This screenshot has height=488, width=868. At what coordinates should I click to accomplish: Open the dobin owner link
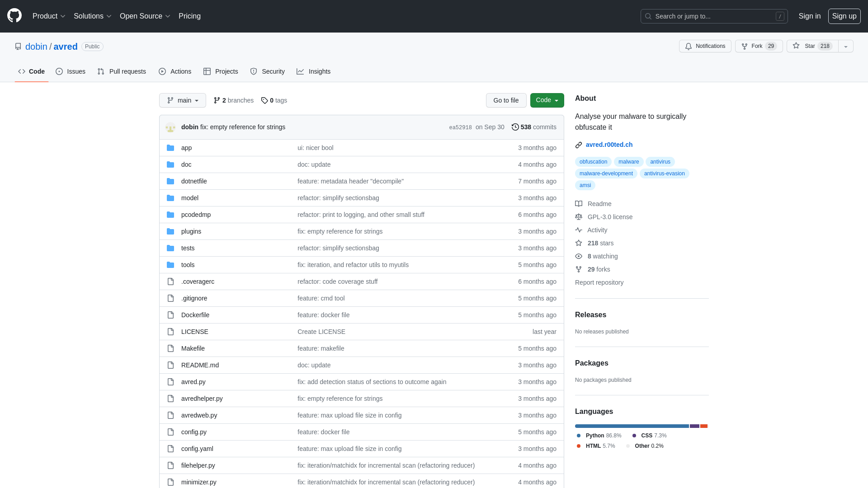(x=36, y=47)
